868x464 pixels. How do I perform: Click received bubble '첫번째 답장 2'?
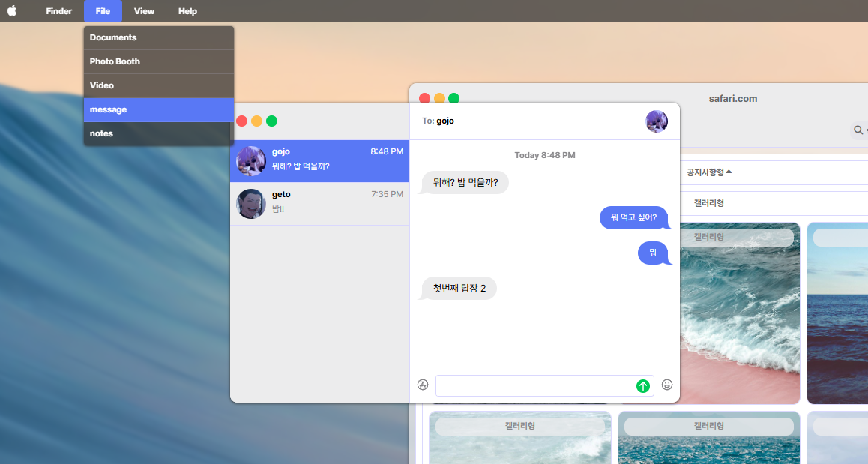[459, 288]
